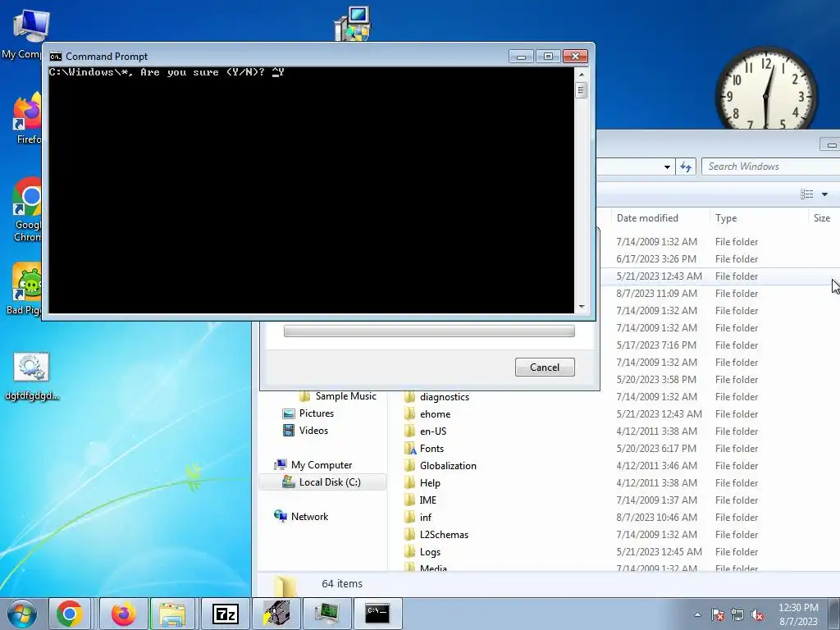Click the Command Prompt title bar icon
840x630 pixels.
[56, 57]
